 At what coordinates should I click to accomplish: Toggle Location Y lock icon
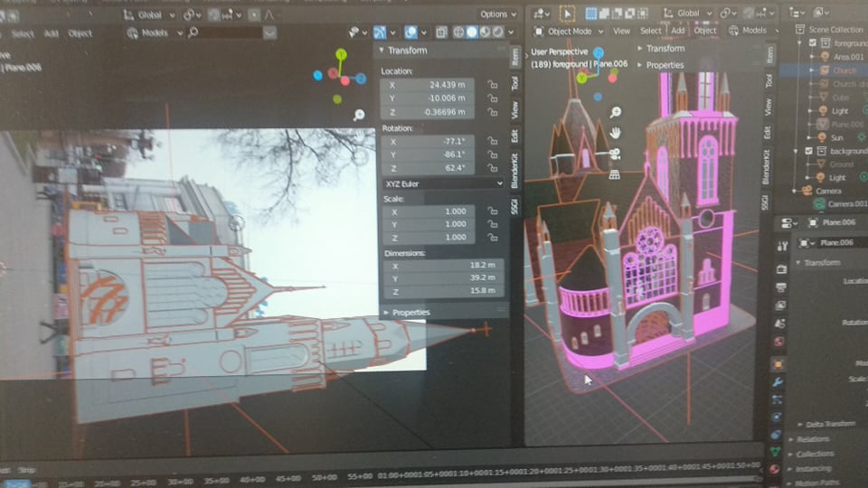tap(492, 98)
